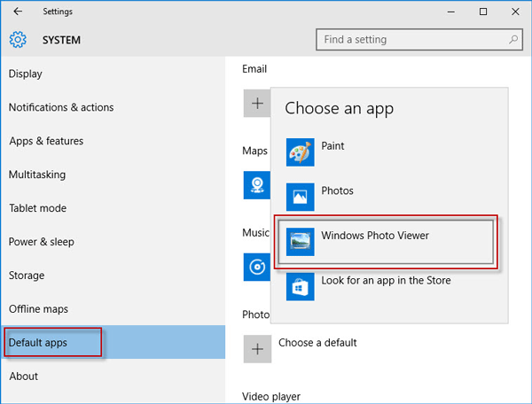The height and width of the screenshot is (404, 532).
Task: Go to Apps & features
Action: click(46, 141)
